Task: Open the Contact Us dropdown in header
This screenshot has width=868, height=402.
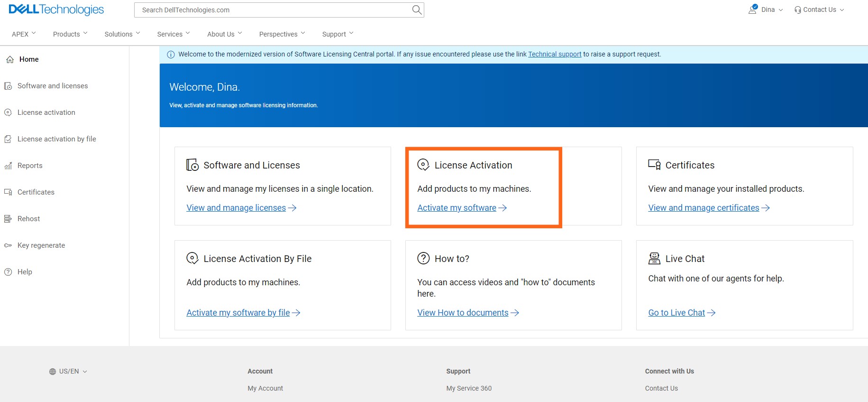Action: point(819,9)
